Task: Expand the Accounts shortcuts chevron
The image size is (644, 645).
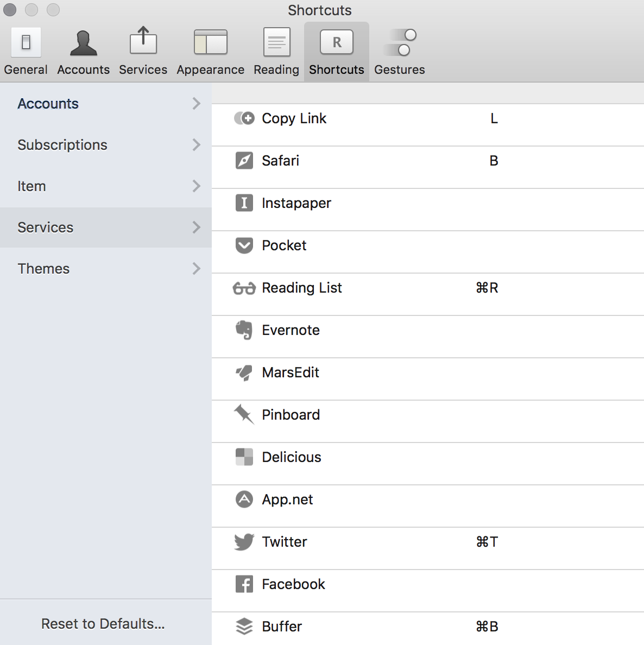Action: [196, 104]
